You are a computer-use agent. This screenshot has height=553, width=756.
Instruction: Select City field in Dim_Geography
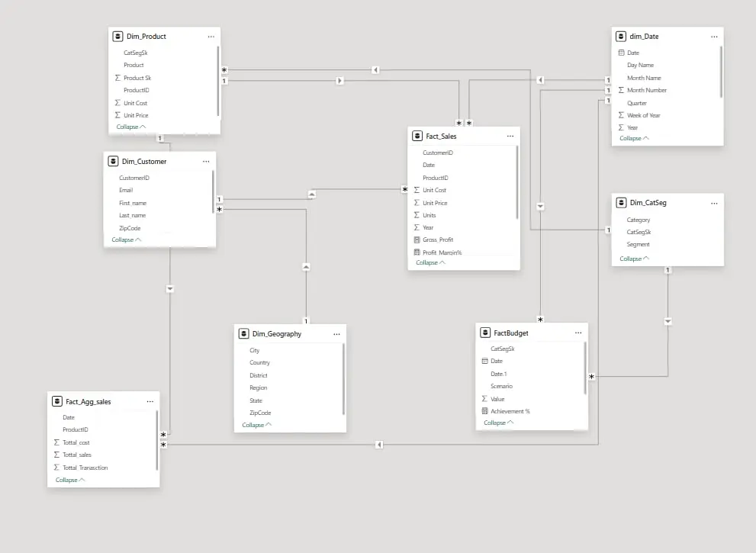coord(255,351)
